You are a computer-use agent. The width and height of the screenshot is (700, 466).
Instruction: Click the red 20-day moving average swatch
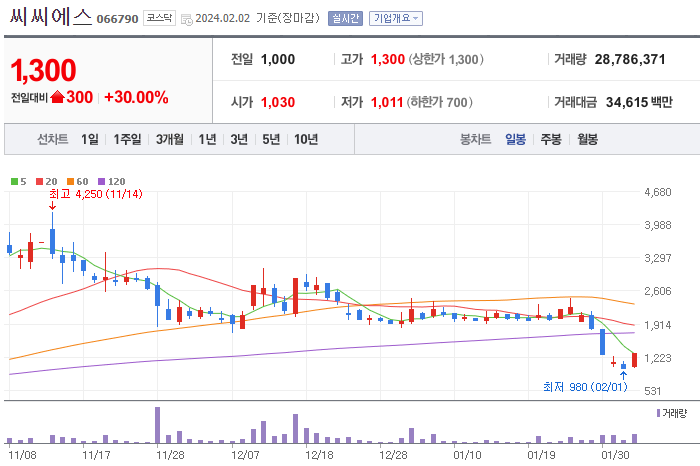coord(39,182)
